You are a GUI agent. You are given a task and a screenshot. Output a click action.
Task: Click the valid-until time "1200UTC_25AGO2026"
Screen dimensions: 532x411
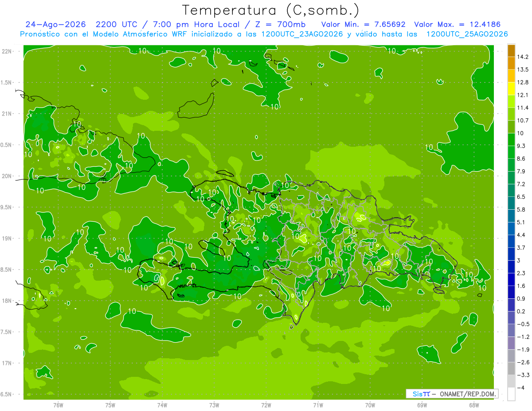pyautogui.click(x=466, y=34)
